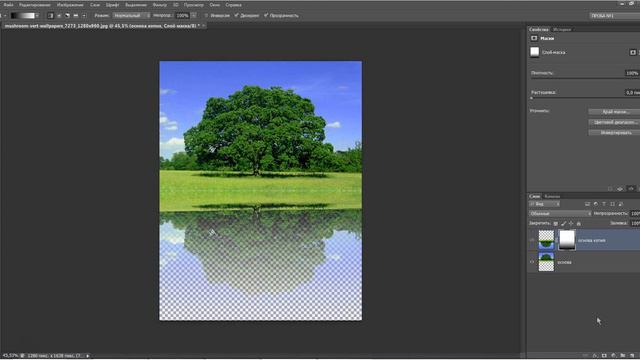Image resolution: width=640 pixels, height=360 pixels.
Task: Open the Вид layer filter dropdown
Action: point(544,204)
